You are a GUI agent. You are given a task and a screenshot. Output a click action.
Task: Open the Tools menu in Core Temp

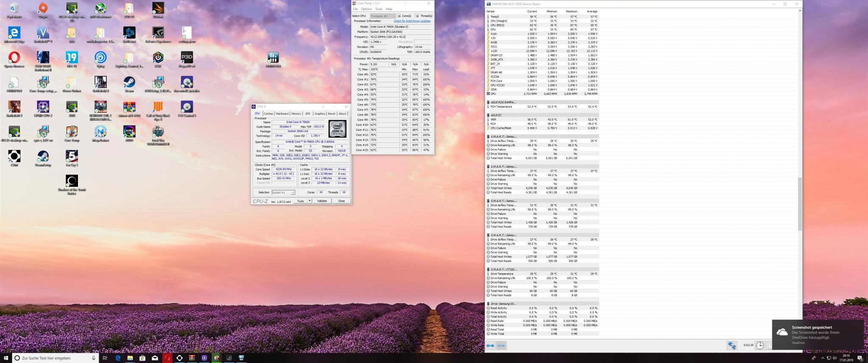point(378,9)
